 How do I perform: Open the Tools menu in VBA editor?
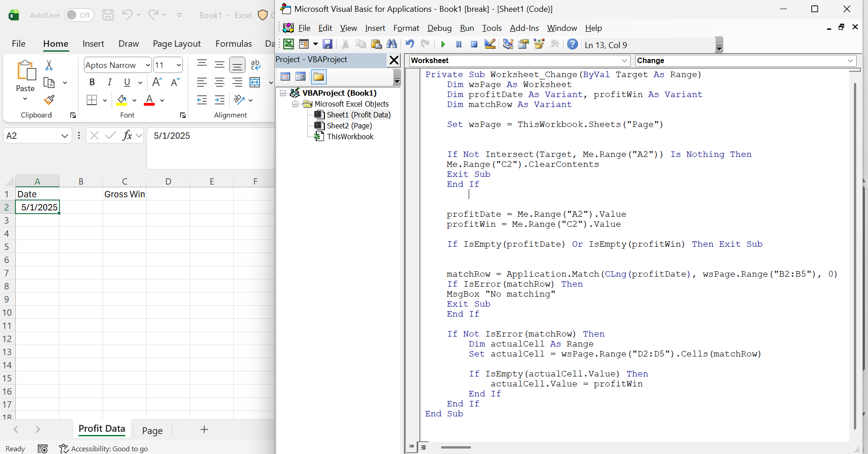click(492, 28)
